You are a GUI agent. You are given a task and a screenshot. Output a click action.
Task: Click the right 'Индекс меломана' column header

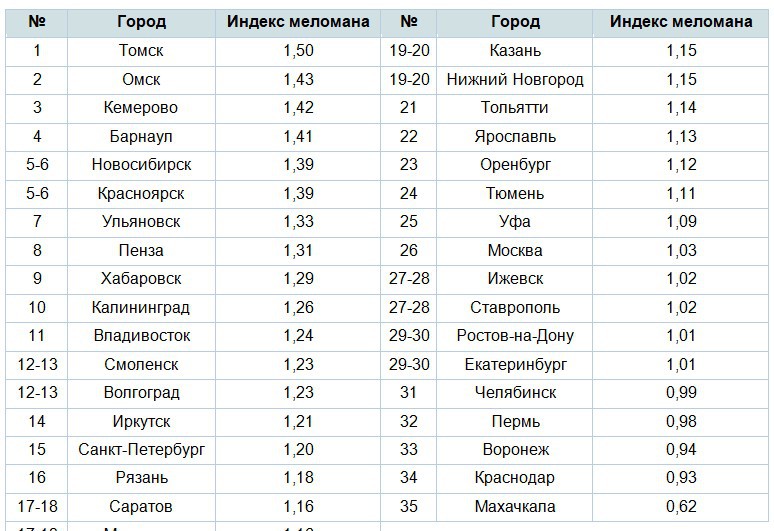[x=681, y=21]
